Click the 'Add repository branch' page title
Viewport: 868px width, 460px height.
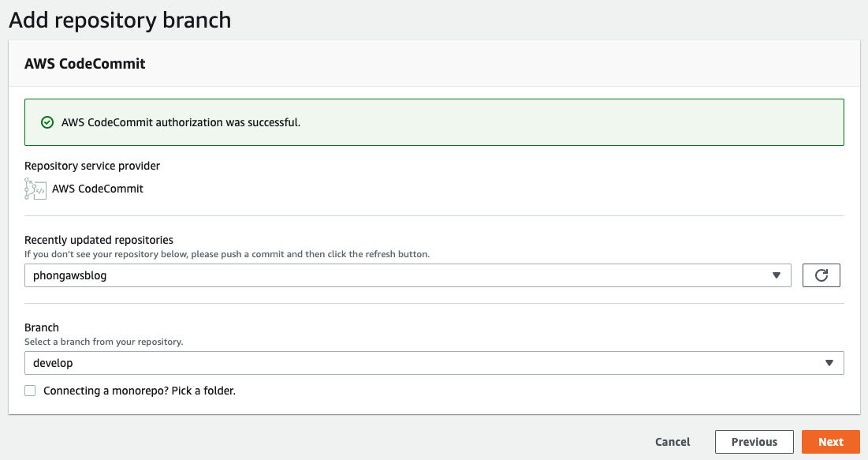[x=120, y=20]
